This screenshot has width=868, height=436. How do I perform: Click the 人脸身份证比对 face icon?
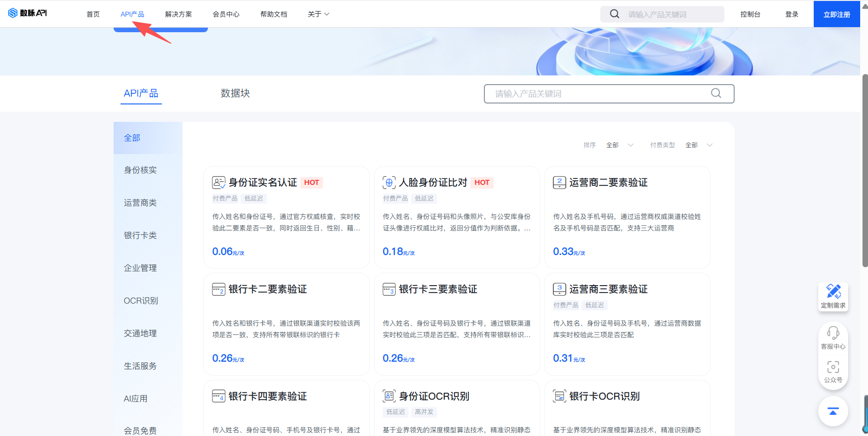click(x=389, y=183)
